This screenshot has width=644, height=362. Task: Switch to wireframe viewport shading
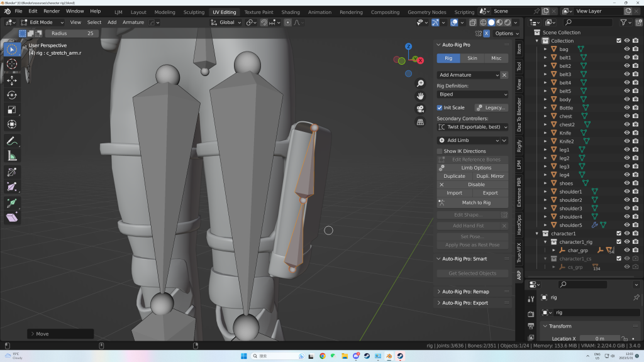point(483,23)
